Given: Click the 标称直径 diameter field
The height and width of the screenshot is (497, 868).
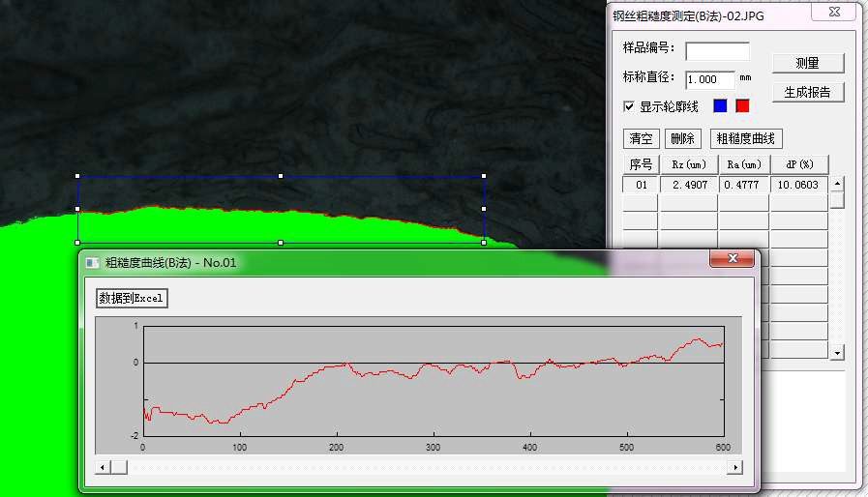Looking at the screenshot, I should click(710, 79).
